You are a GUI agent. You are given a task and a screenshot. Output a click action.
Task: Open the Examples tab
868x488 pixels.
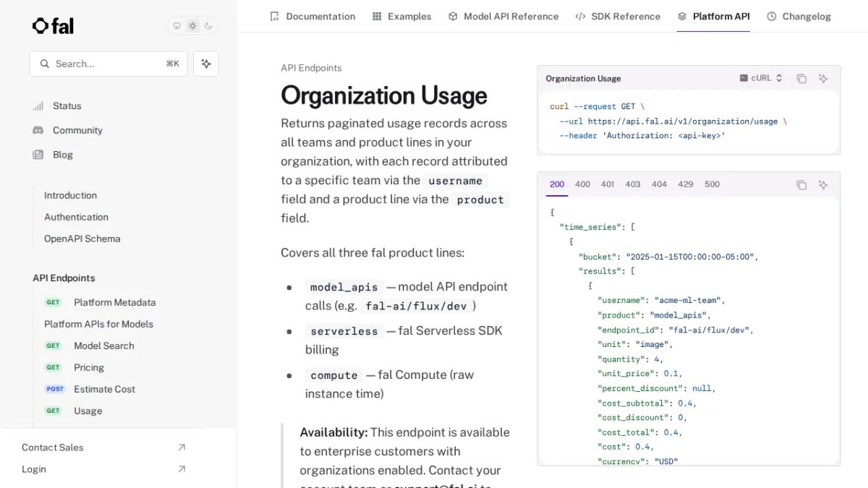tap(401, 16)
